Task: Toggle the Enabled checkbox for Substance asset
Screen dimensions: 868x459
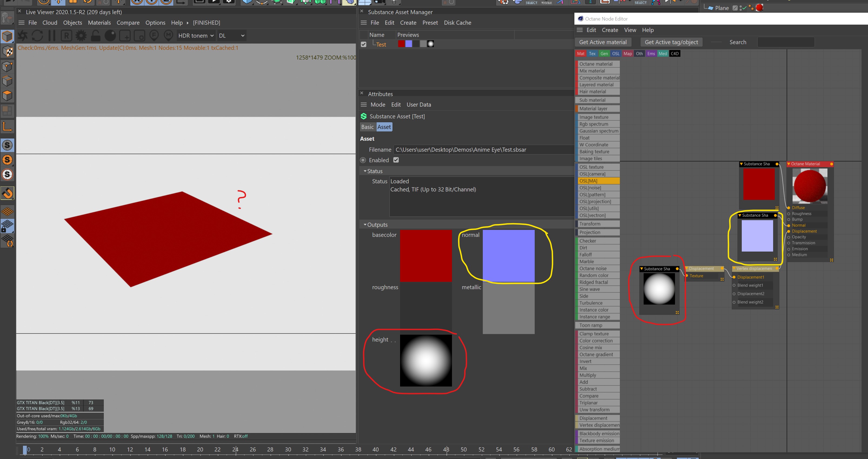Action: click(396, 160)
